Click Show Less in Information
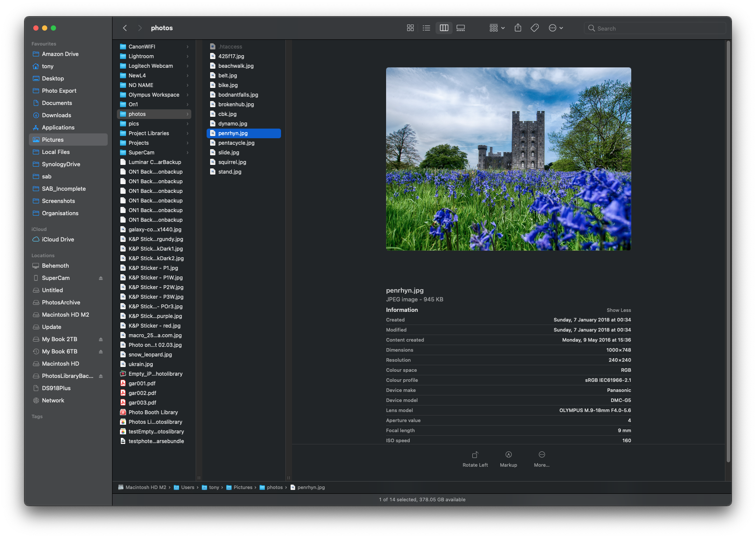Image resolution: width=756 pixels, height=538 pixels. [x=619, y=310]
